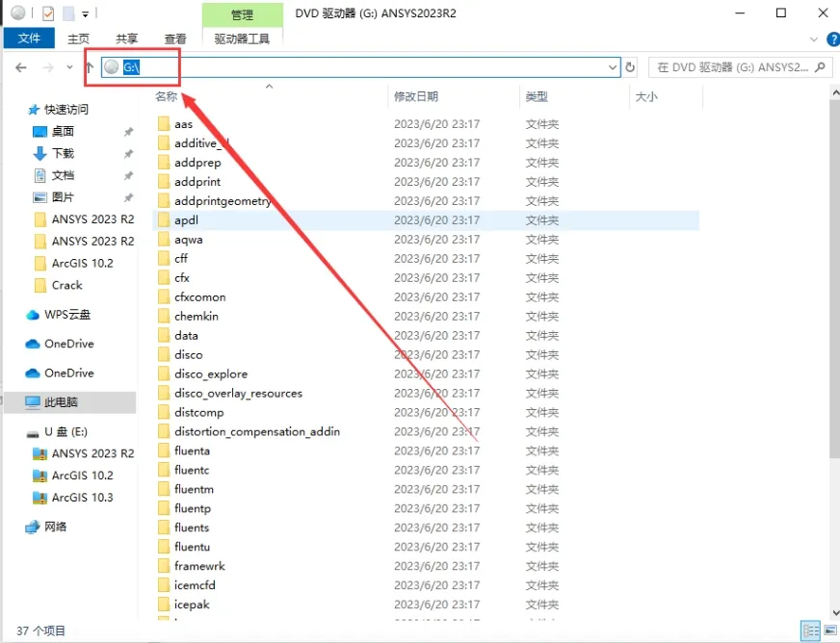This screenshot has height=643, width=840.
Task: Click the addprep folder icon
Action: click(164, 163)
